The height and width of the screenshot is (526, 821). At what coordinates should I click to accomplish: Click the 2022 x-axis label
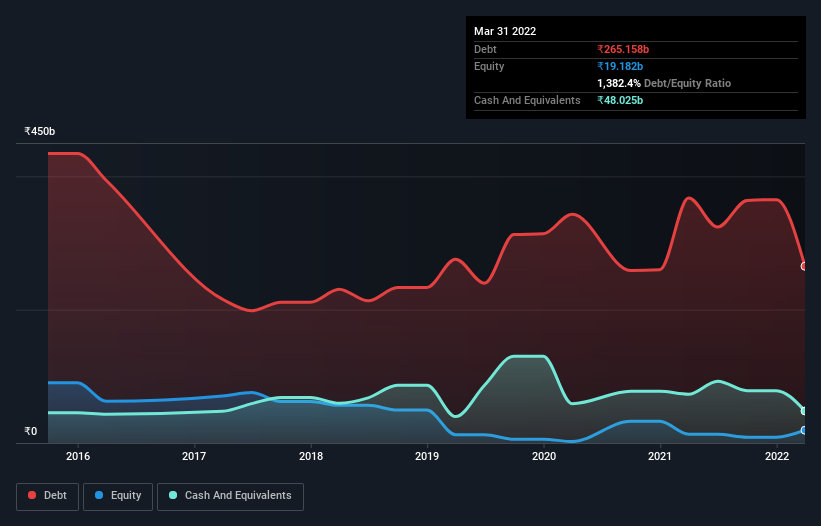click(777, 456)
